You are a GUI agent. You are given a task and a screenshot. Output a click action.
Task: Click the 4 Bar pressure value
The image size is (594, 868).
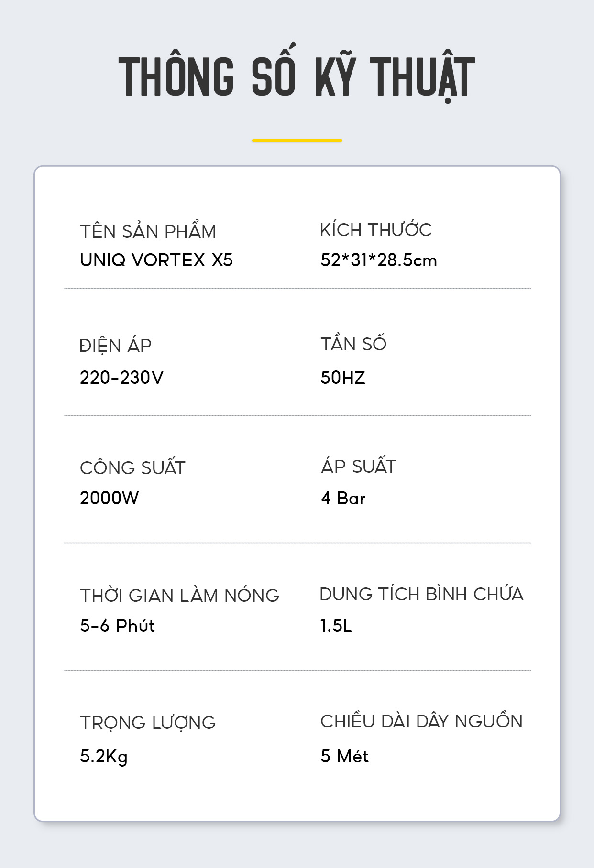(x=343, y=499)
